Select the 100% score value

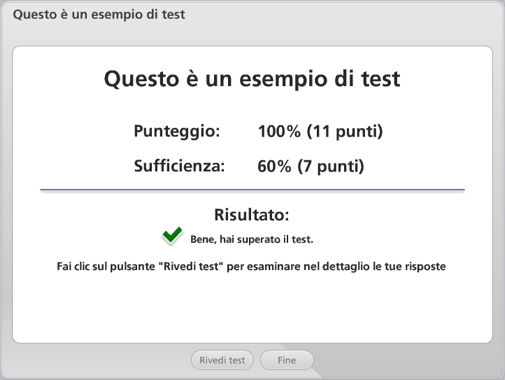pyautogui.click(x=279, y=131)
